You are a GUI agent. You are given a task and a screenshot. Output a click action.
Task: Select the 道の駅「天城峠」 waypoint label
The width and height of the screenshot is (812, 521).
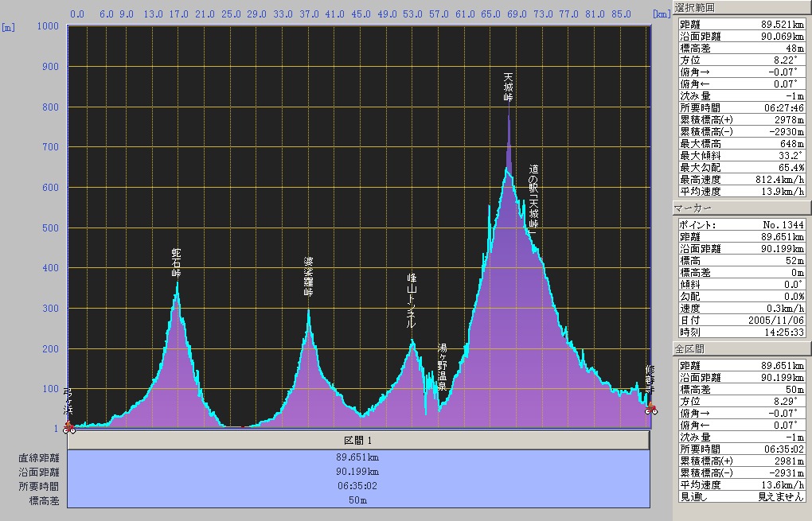point(533,197)
